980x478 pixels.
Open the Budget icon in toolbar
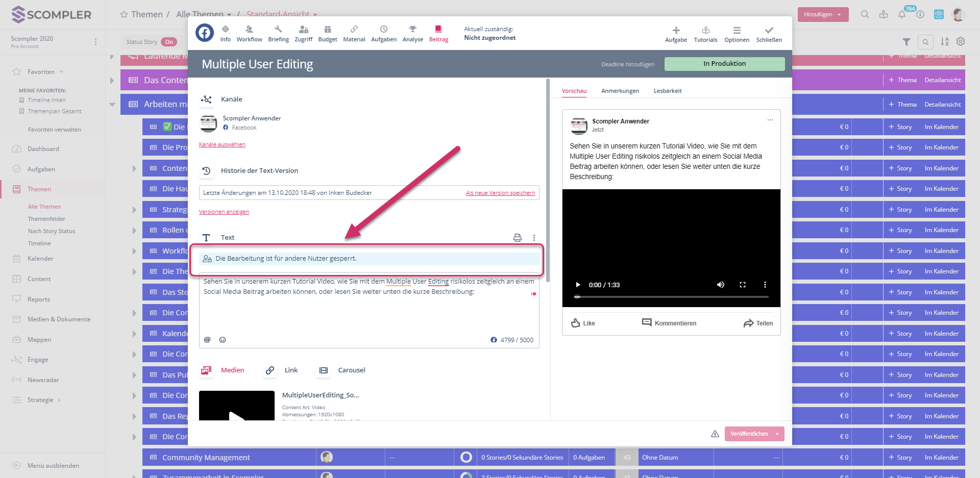(x=328, y=30)
